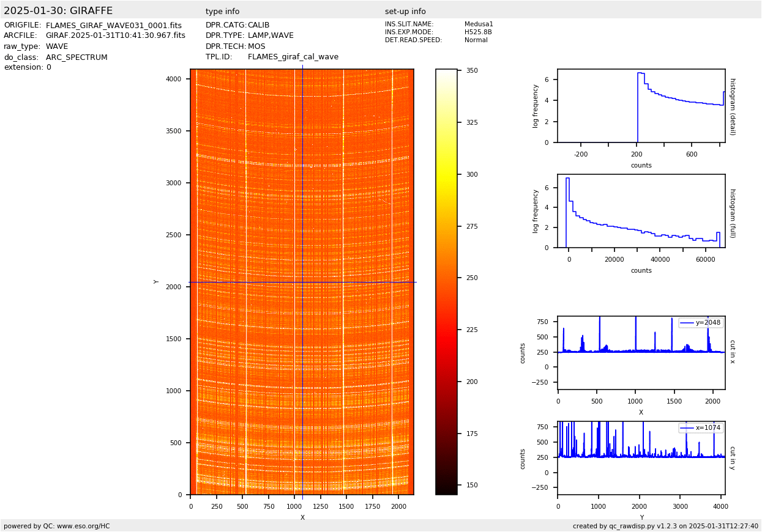This screenshot has height=532, width=762.
Task: Click the x=1074 legend in cut in y plot
Action: point(701,428)
